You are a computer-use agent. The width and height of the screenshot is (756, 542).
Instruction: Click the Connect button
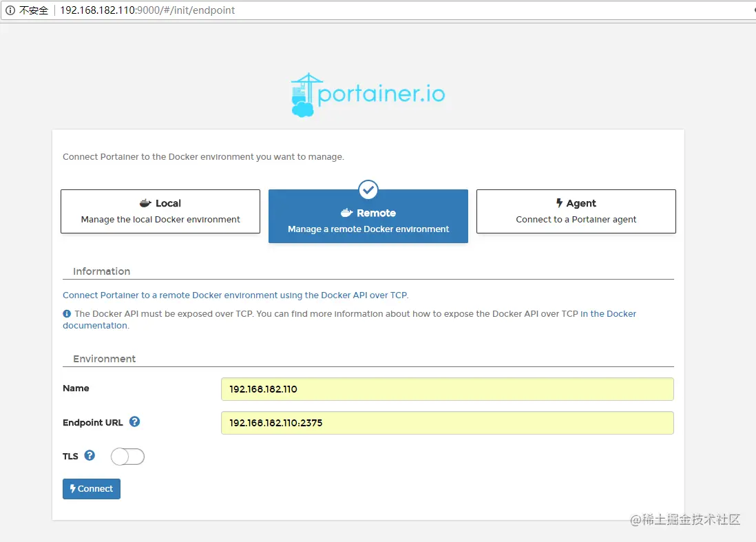[x=92, y=489]
